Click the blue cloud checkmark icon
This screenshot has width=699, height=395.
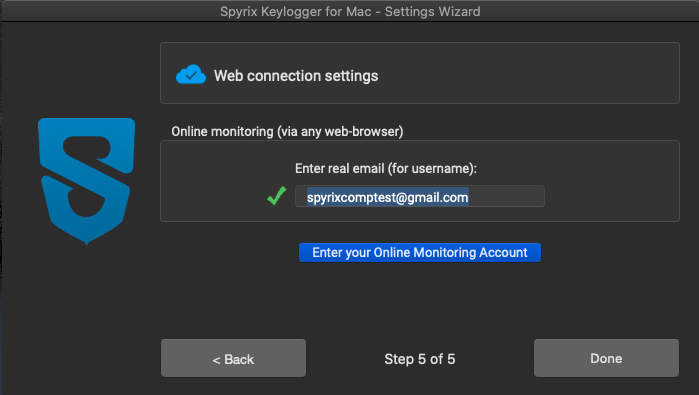click(x=191, y=75)
